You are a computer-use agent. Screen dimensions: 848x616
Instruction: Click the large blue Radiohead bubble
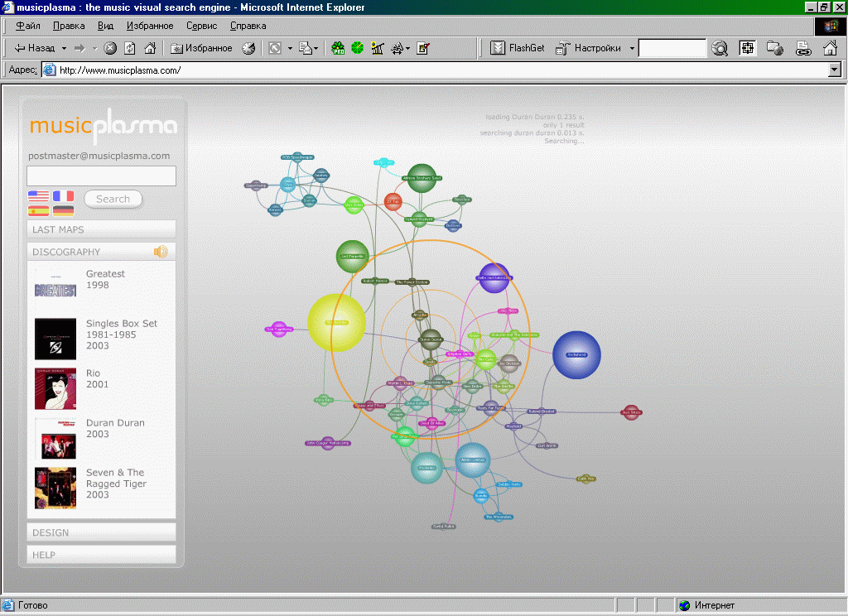pos(576,354)
